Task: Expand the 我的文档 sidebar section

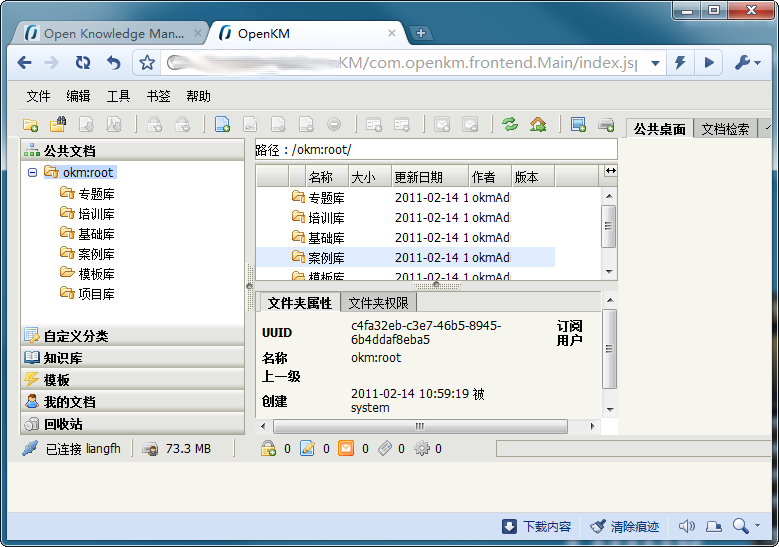Action: [133, 402]
